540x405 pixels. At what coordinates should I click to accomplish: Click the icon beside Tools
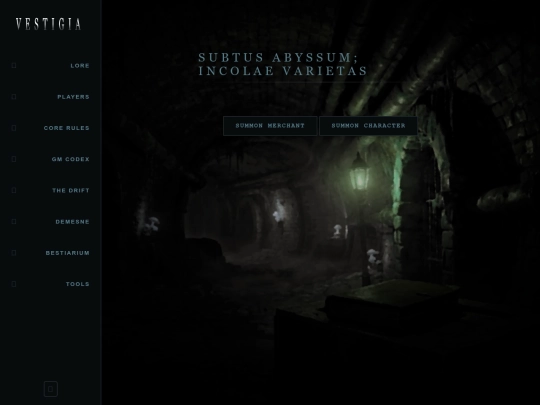(14, 284)
